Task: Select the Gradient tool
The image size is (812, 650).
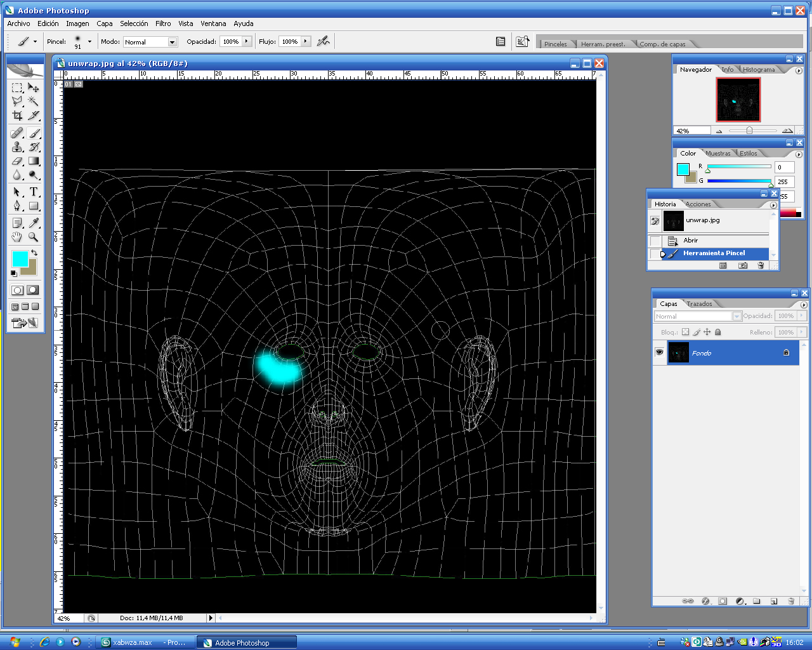Action: click(x=34, y=161)
